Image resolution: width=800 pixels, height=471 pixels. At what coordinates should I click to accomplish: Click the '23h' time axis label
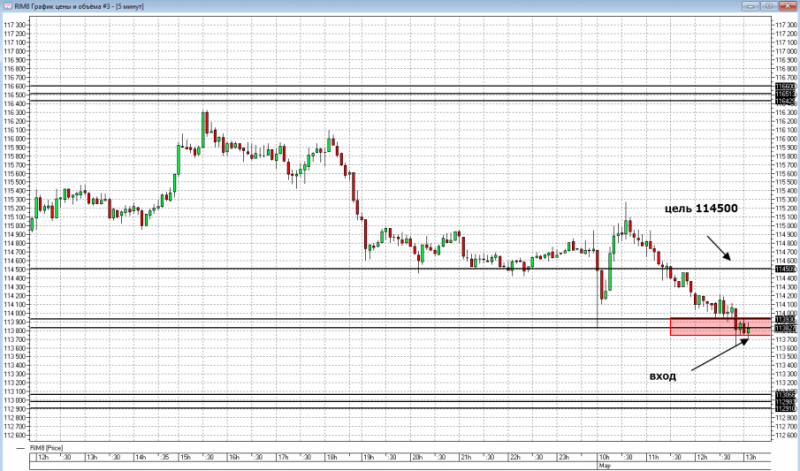point(564,457)
